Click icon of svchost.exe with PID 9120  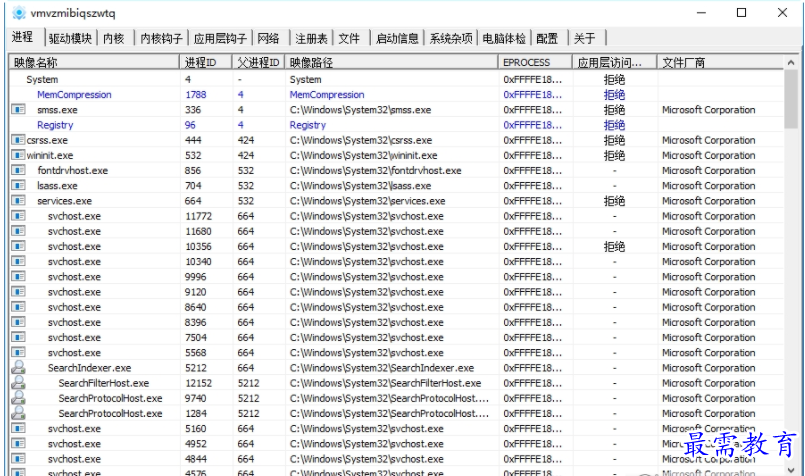[x=18, y=292]
